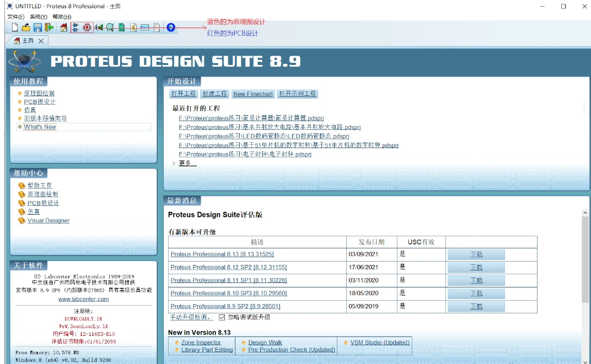Toggle the 忽略测试版升级 checkbox
This screenshot has width=591, height=364.
222,317
